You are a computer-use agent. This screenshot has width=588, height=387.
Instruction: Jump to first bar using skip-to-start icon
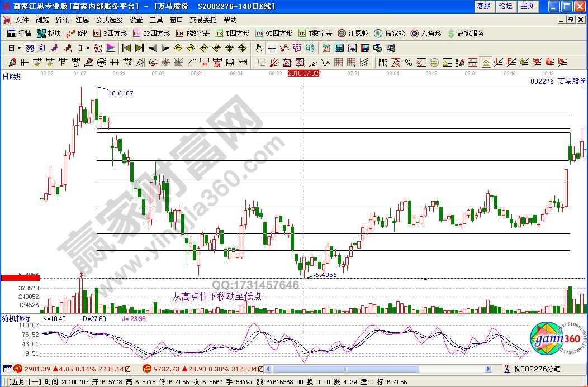click(x=127, y=48)
